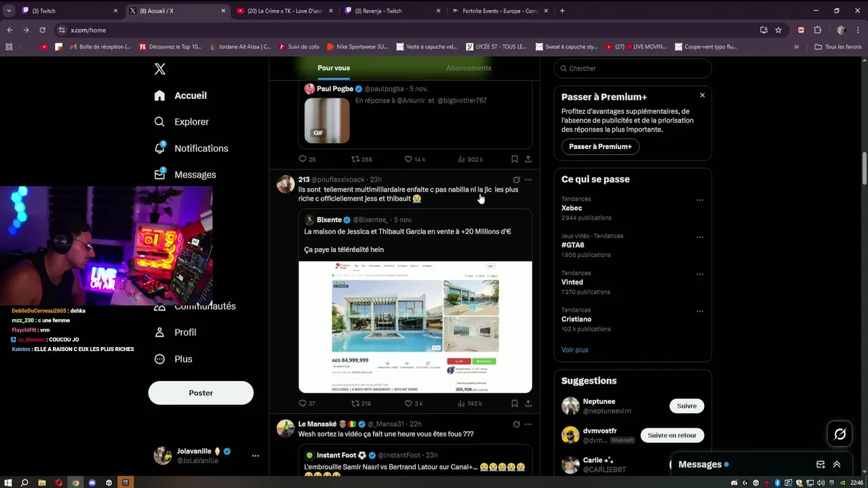This screenshot has height=488, width=868.
Task: Open more options on the 213 post
Action: tap(528, 180)
